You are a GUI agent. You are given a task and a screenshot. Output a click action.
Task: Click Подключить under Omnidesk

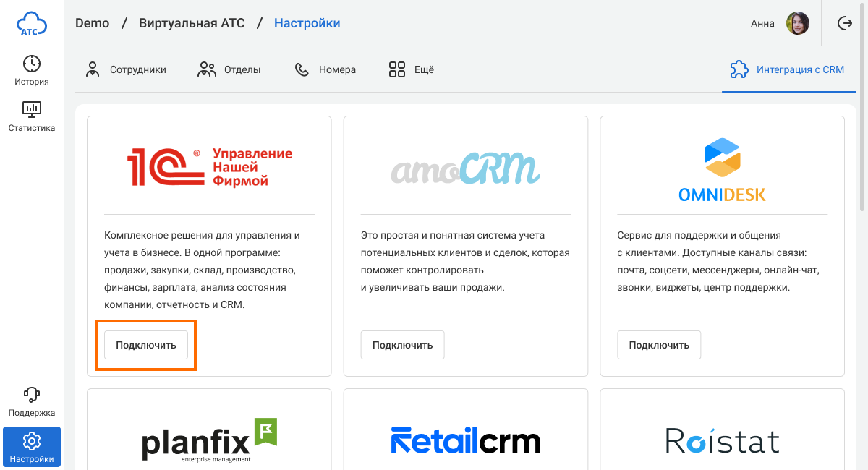(659, 345)
